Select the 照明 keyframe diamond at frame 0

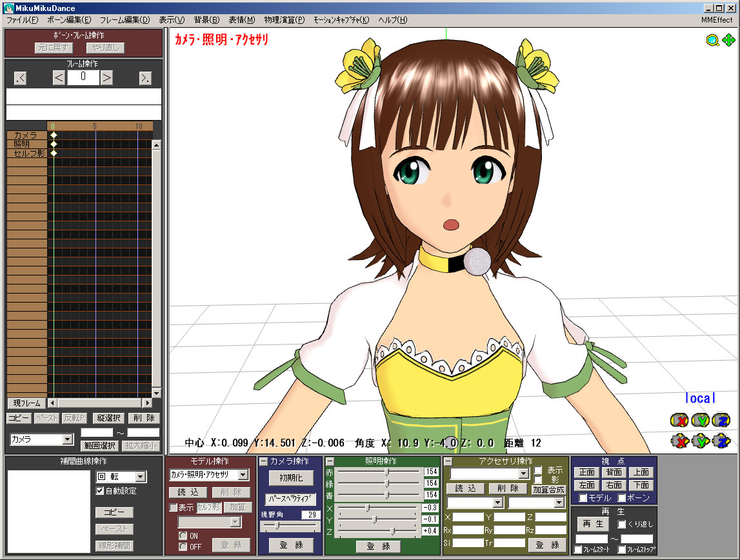point(54,144)
